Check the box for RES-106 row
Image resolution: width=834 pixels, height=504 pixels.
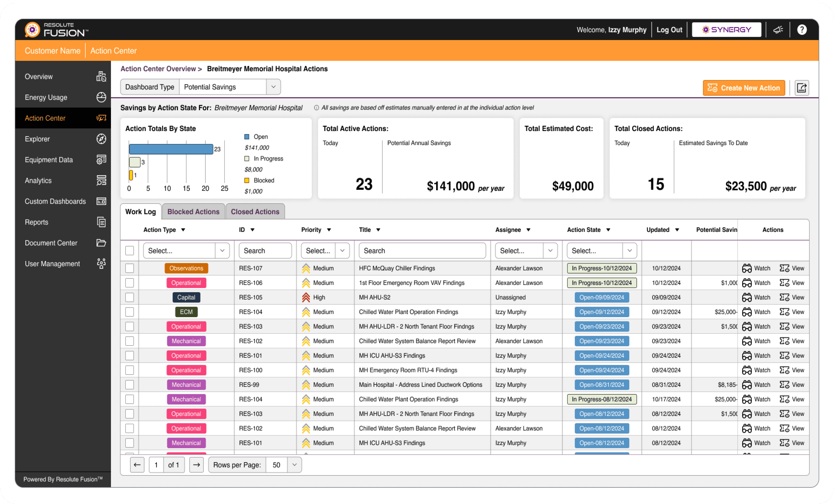[x=130, y=283]
